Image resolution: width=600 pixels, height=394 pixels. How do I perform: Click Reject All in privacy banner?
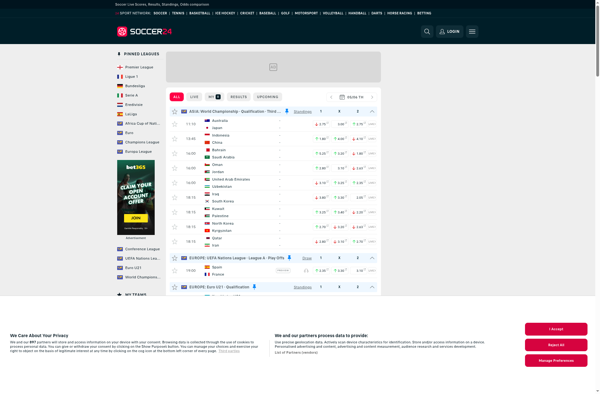coord(556,345)
